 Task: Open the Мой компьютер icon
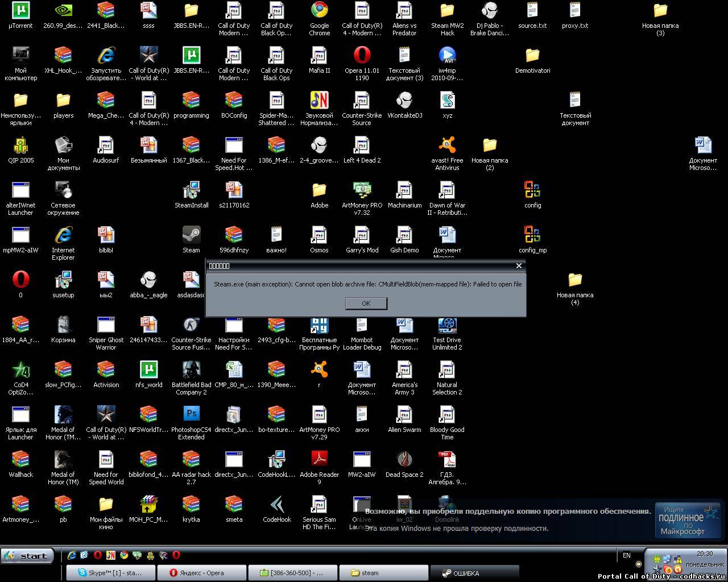pyautogui.click(x=20, y=64)
